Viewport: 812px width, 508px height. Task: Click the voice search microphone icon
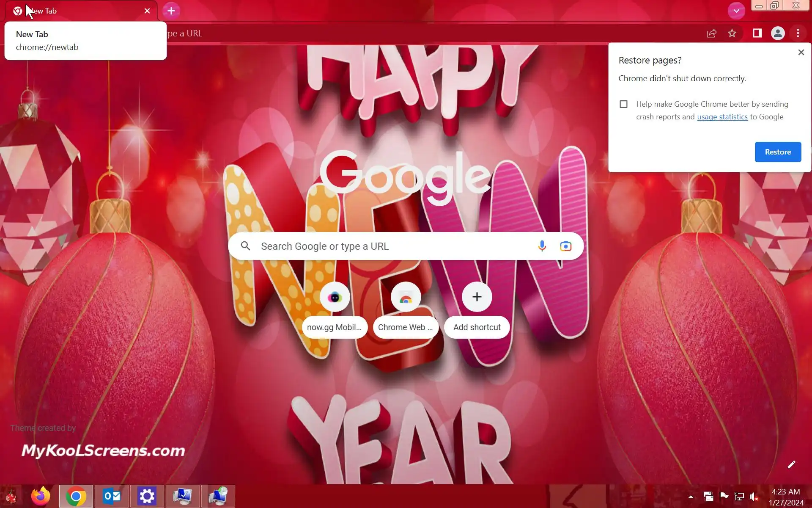(542, 246)
